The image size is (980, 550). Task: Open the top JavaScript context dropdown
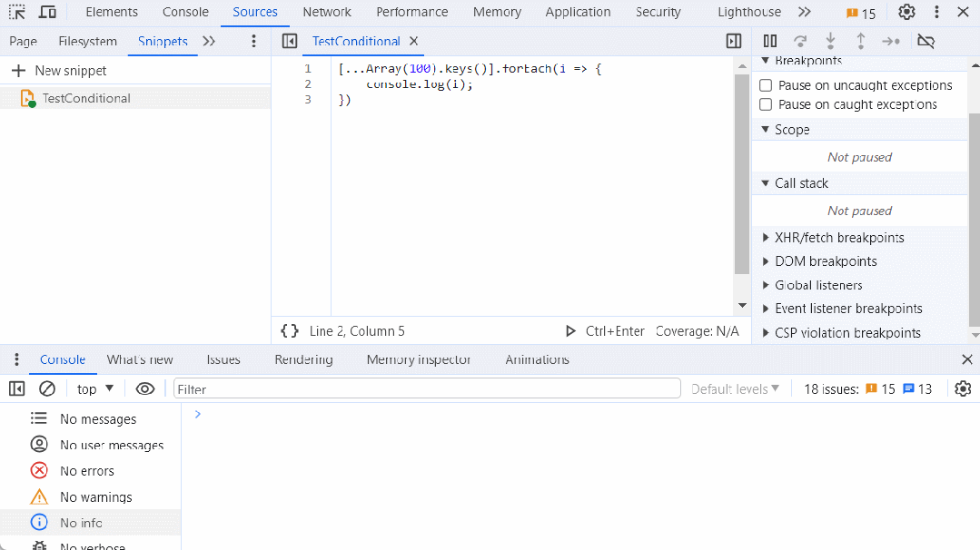pos(95,389)
